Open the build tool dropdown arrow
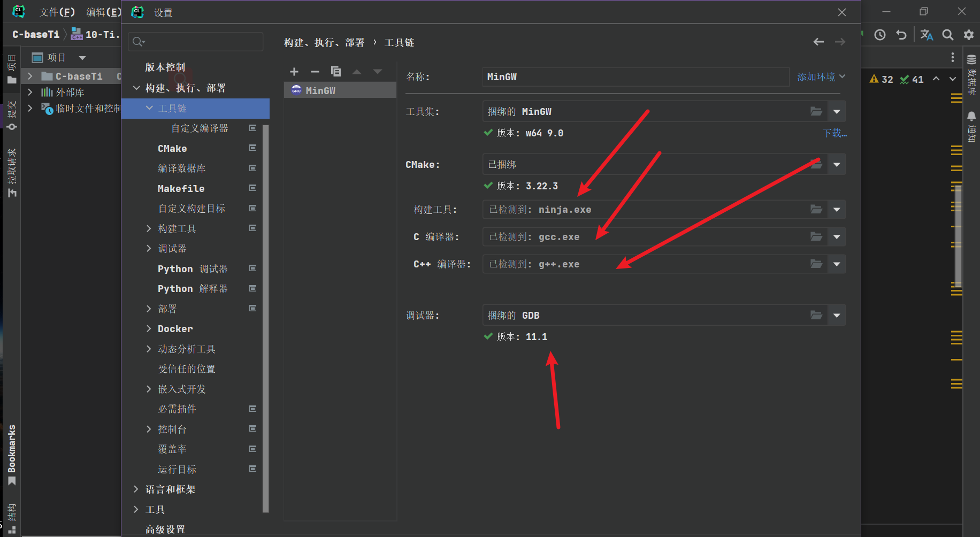This screenshot has height=537, width=980. [x=837, y=209]
